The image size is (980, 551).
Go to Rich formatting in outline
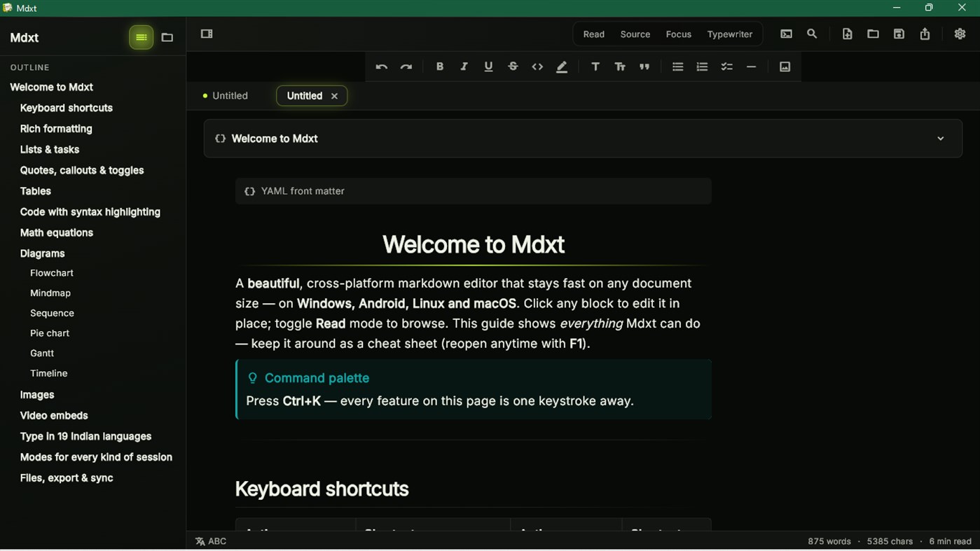[56, 129]
